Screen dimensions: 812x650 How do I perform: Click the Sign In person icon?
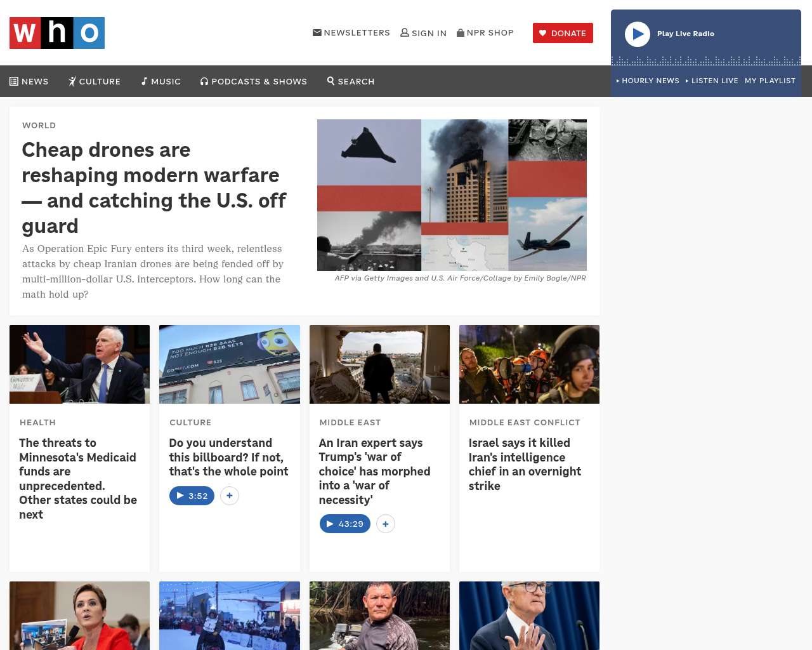pyautogui.click(x=405, y=32)
